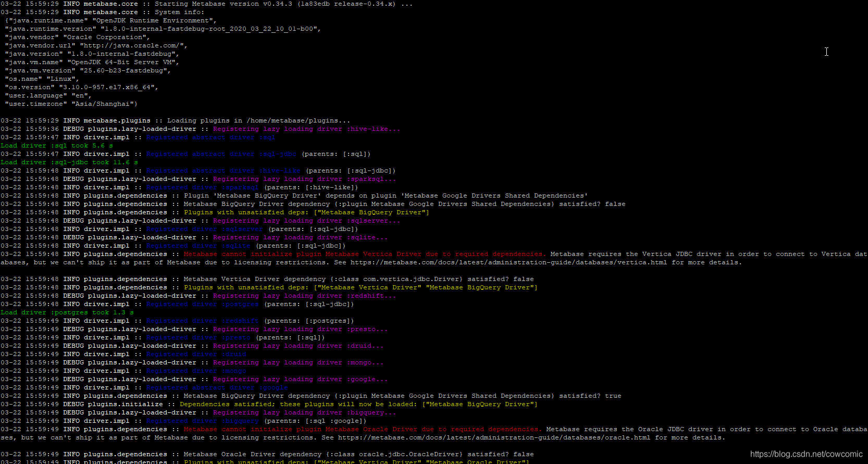
Task: Click the '(parents: [:hive-like])' text
Action: point(311,187)
